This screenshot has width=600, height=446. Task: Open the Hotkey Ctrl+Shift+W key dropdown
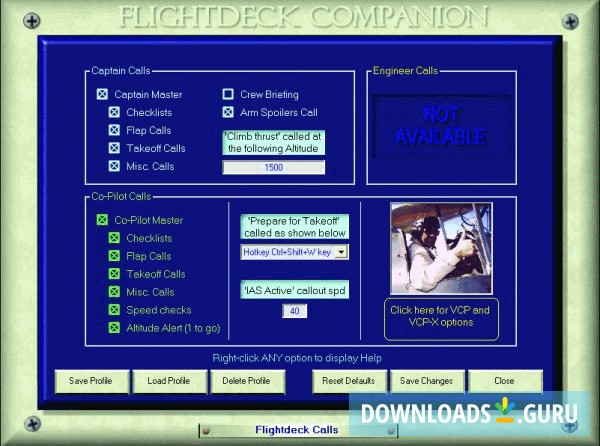[x=341, y=252]
